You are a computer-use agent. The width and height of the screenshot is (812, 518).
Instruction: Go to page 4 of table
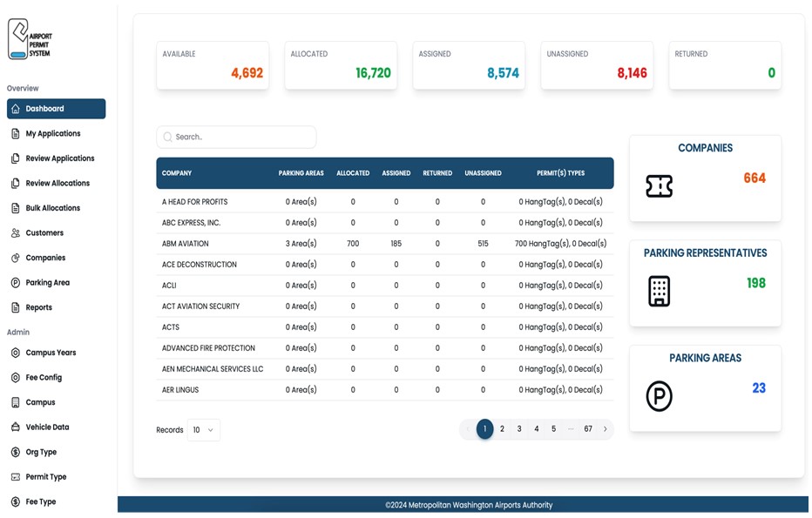tap(537, 429)
